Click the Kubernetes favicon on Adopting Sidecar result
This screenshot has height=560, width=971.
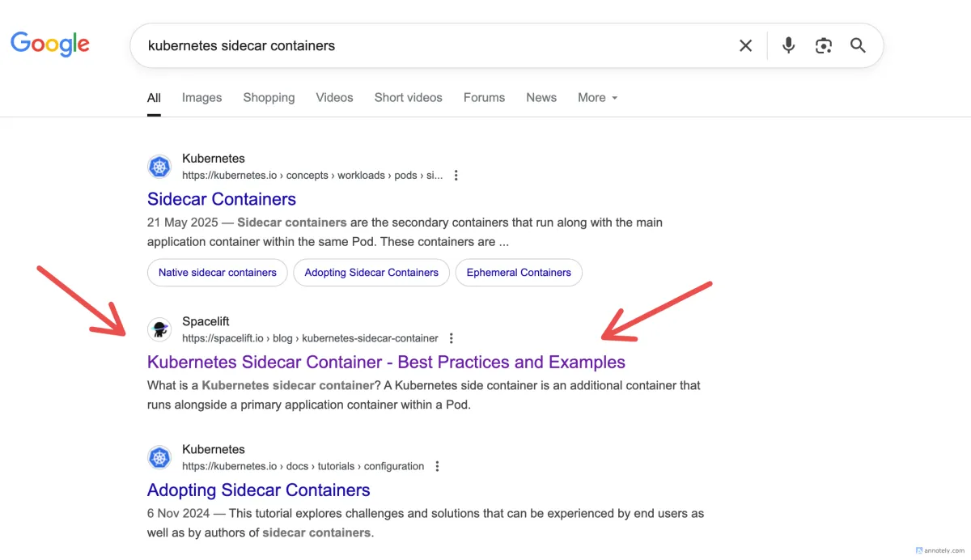point(160,458)
